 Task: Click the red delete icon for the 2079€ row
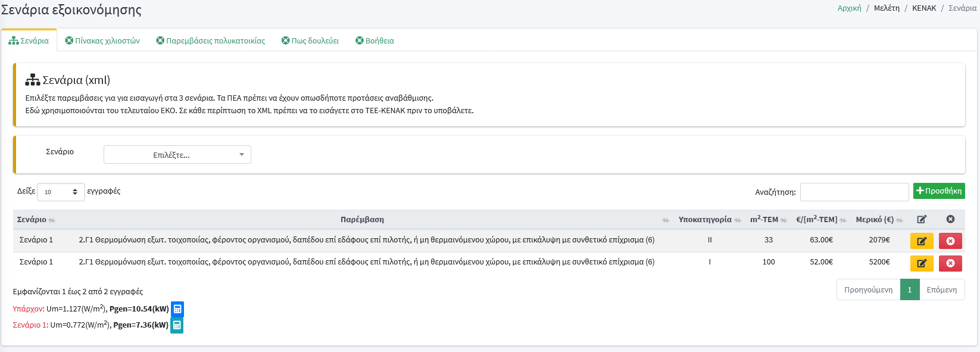point(950,241)
